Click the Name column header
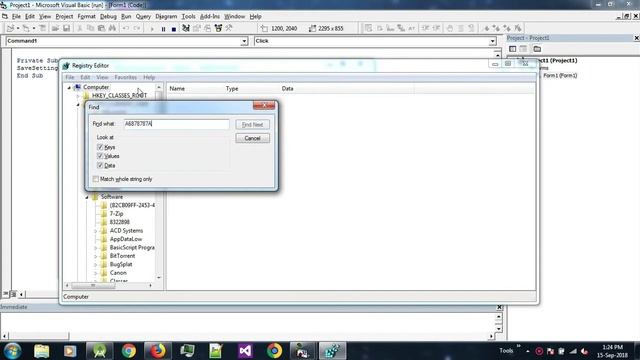This screenshot has width=640, height=360. pos(177,89)
